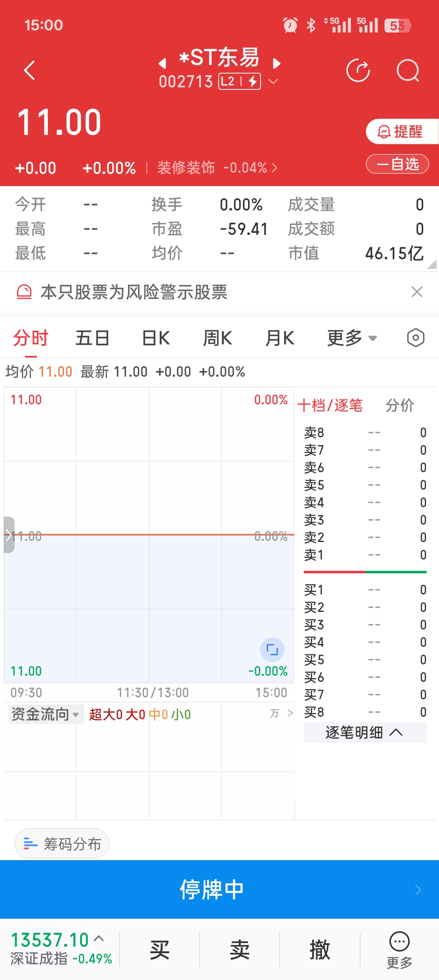Tap the market cap value 46.15亿
This screenshot has height=980, width=439.
(x=394, y=253)
